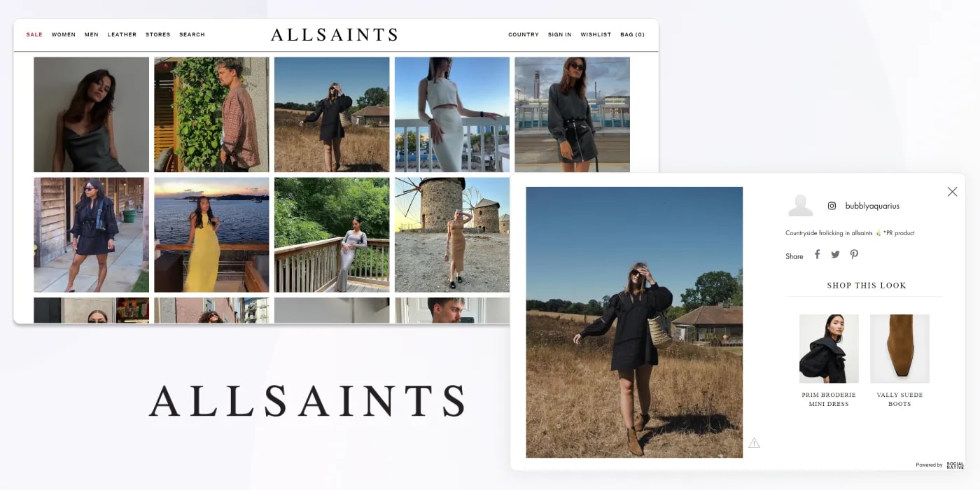Image resolution: width=980 pixels, height=490 pixels.
Task: Click the bubblyaquarius profile avatar
Action: (x=800, y=206)
